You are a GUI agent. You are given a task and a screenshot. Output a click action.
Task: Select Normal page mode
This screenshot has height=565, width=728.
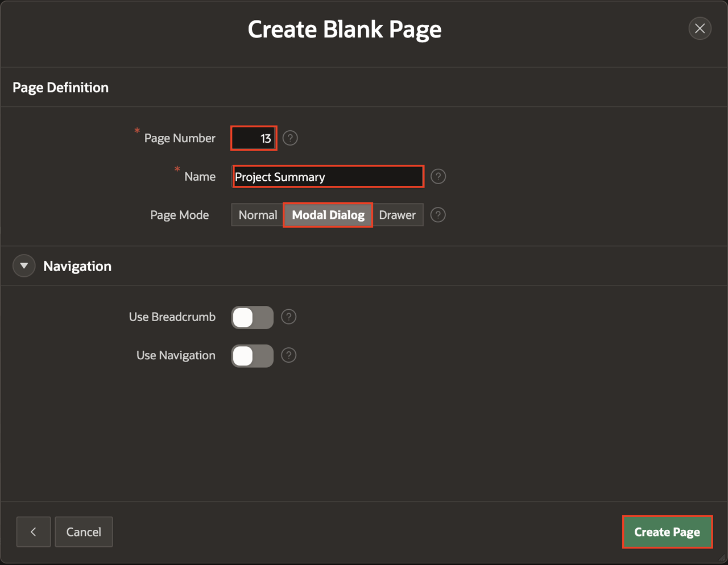(258, 215)
